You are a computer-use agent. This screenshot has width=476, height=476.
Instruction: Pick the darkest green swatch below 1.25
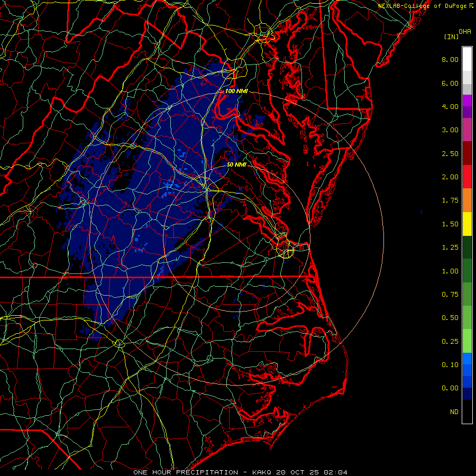tap(467, 248)
